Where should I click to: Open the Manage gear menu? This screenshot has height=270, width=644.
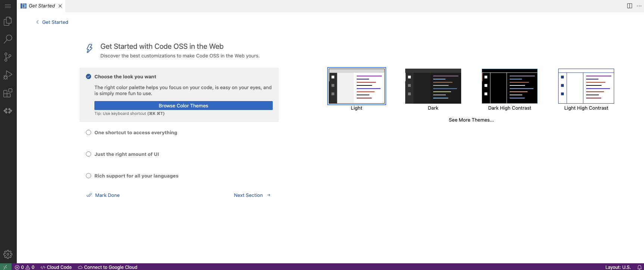click(8, 254)
